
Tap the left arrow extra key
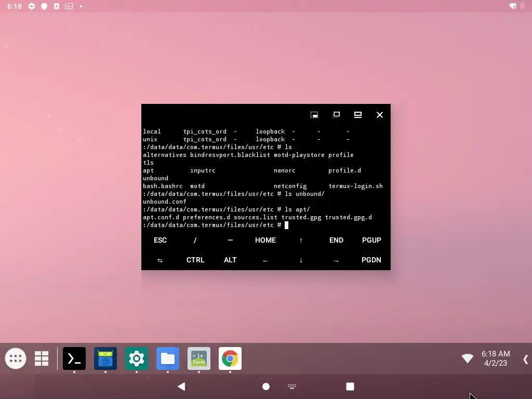click(265, 260)
